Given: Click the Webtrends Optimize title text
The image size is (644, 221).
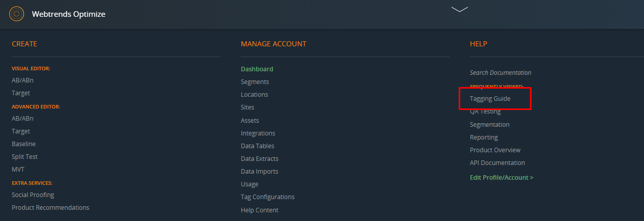Looking at the screenshot, I should 69,14.
